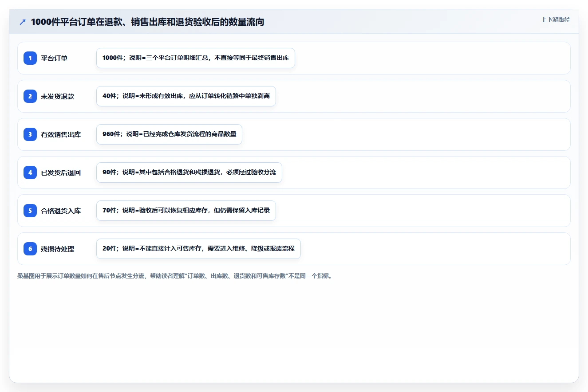Click the 1000件 description box
Image resolution: width=588 pixels, height=392 pixels.
coord(196,58)
